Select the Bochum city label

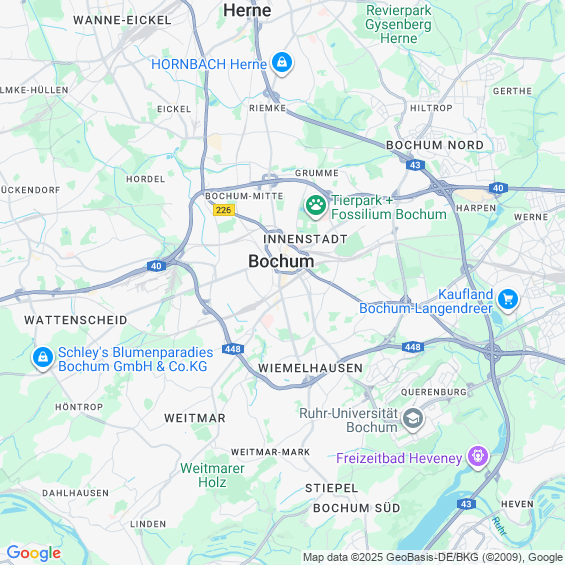(281, 261)
